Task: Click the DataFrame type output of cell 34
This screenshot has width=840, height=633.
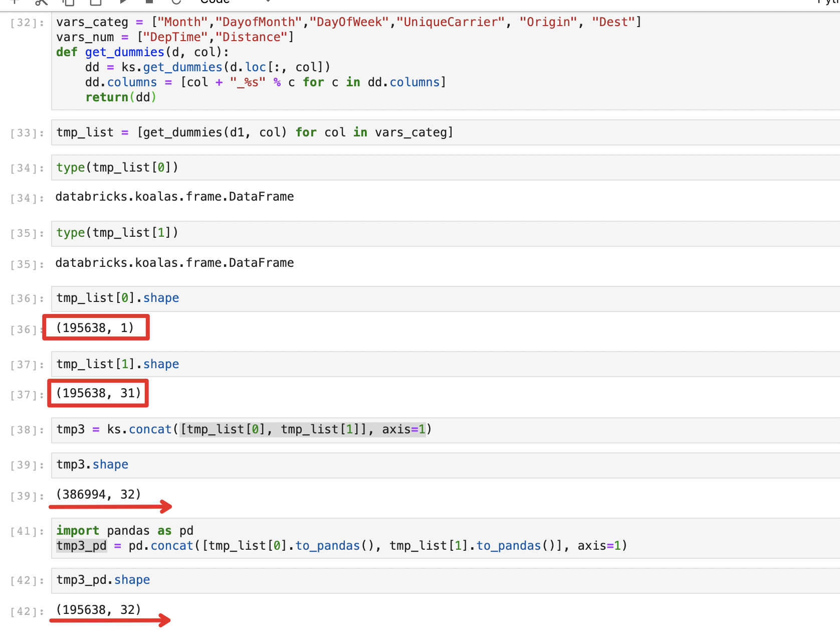Action: coord(175,197)
